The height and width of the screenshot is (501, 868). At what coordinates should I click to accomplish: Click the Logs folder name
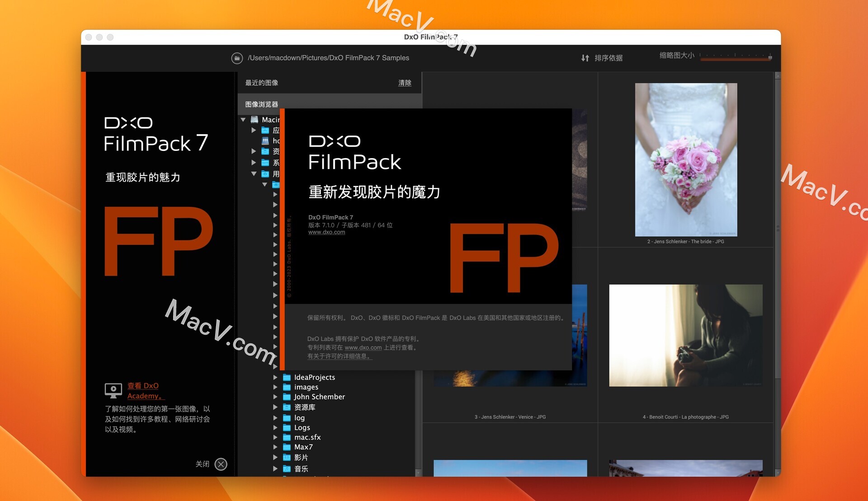coord(302,427)
